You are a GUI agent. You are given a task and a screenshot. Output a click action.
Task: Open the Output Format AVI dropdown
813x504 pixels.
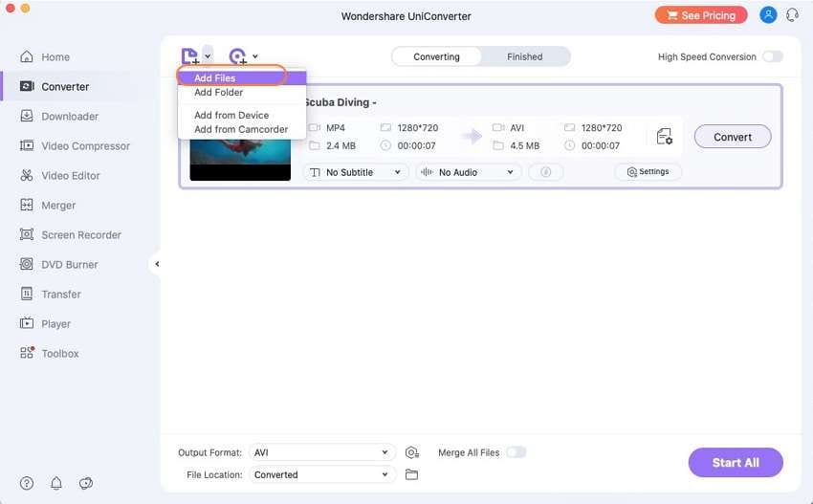point(322,452)
